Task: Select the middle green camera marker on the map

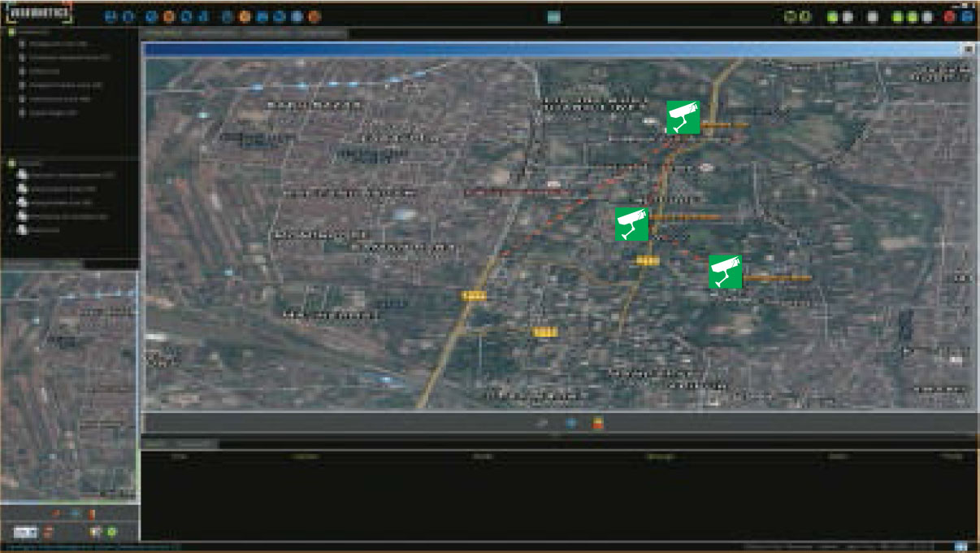Action: [632, 224]
